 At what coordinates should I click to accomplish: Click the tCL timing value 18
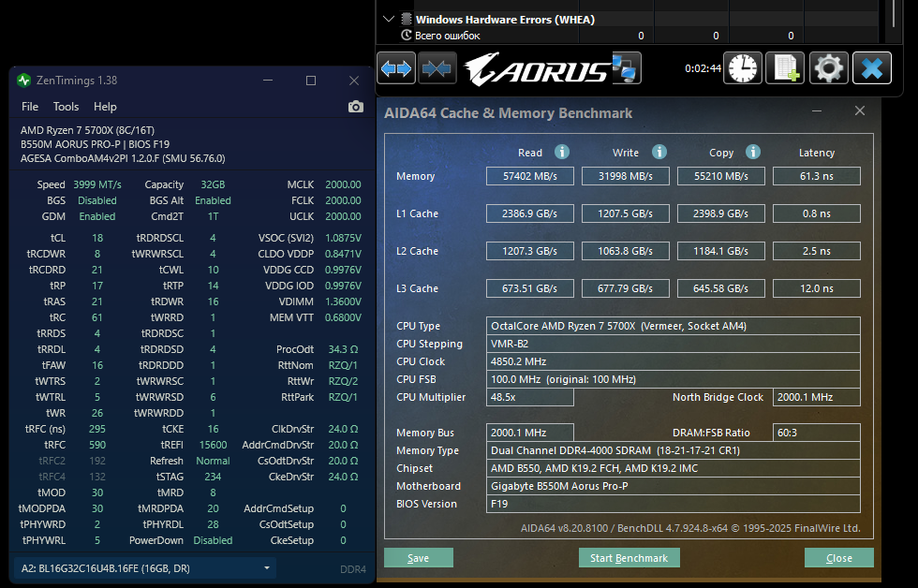(x=97, y=238)
